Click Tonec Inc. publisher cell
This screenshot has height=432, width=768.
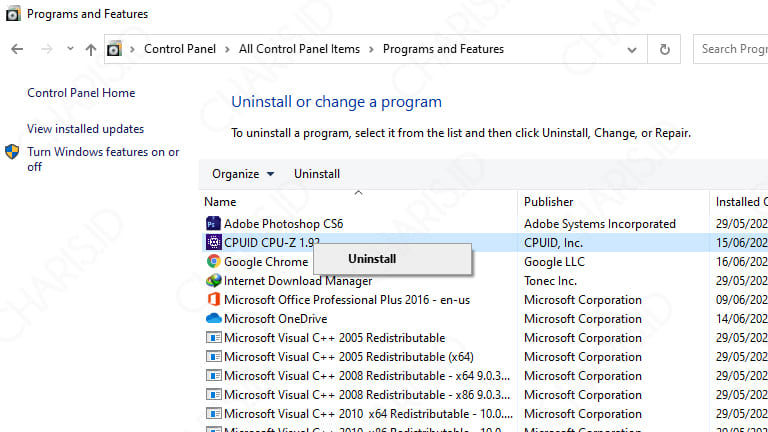(x=550, y=281)
